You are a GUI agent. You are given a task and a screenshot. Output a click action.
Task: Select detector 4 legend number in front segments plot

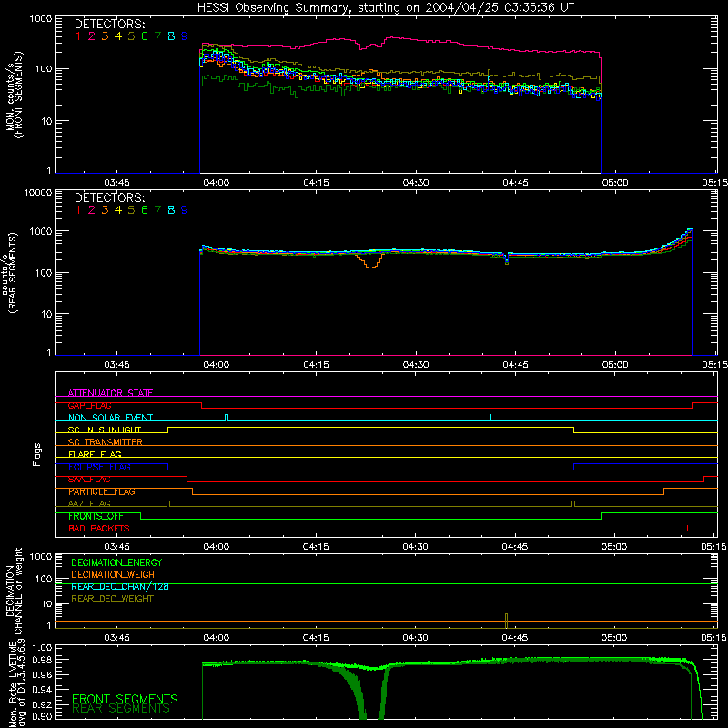tap(118, 36)
